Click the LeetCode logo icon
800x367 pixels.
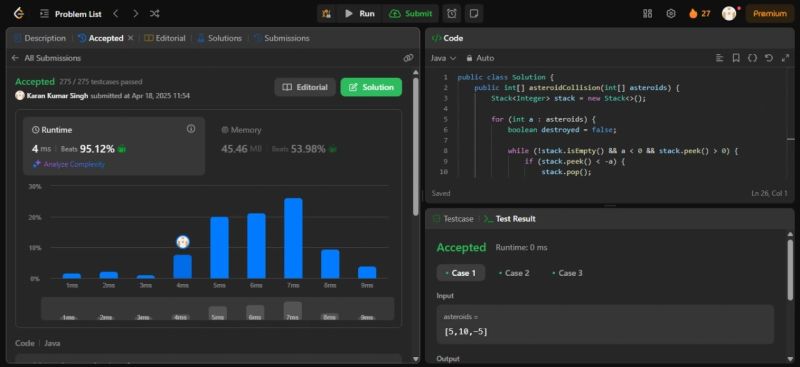click(x=19, y=14)
